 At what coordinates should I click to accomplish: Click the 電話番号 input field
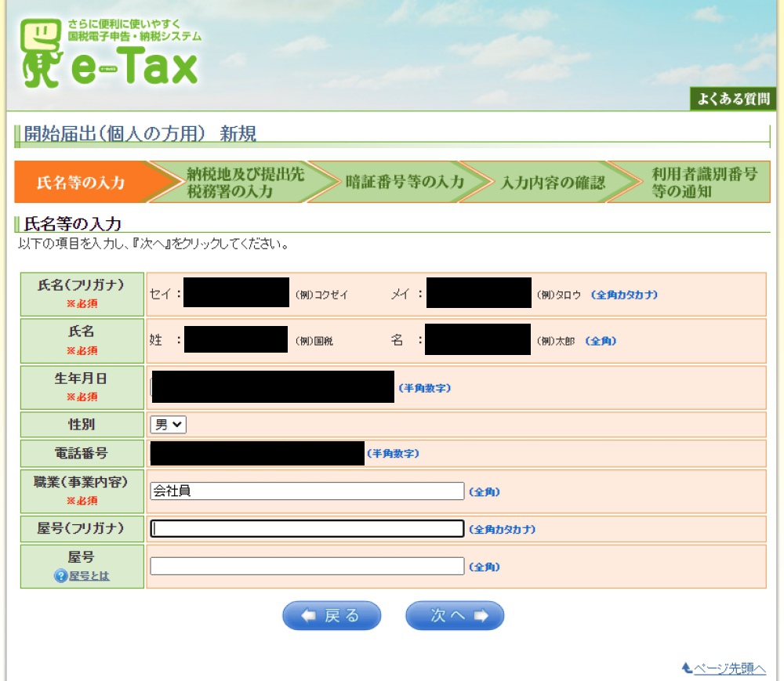point(257,453)
